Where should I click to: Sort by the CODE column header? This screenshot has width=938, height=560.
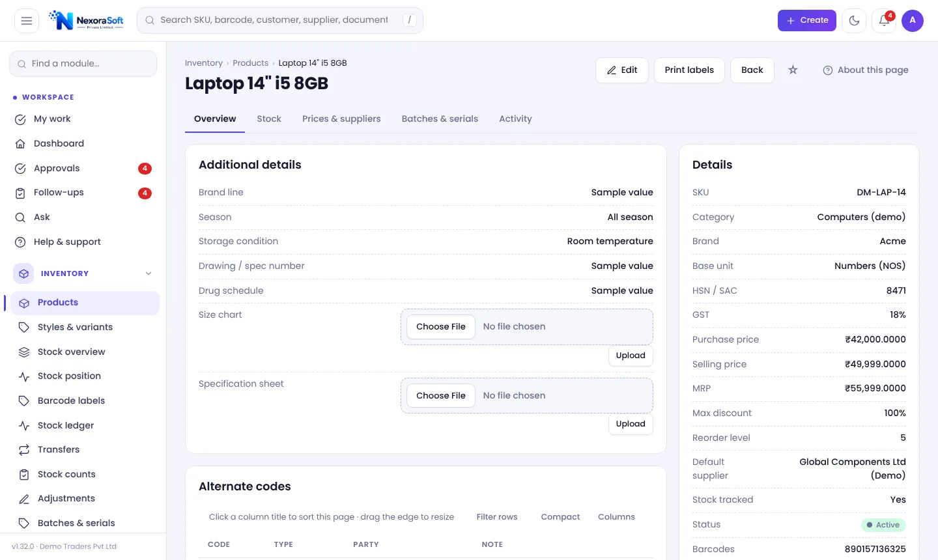pos(219,544)
